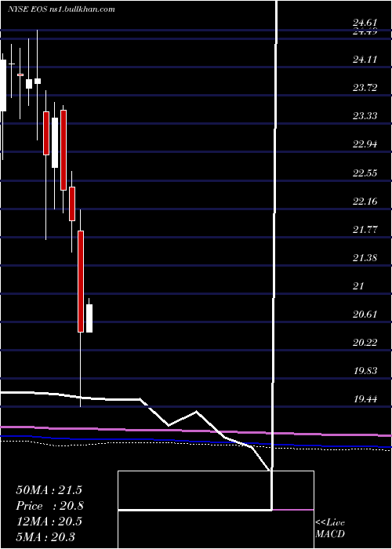This screenshot has width=392, height=549.
Task: Click the <<Live MACD label
Action: click(330, 528)
